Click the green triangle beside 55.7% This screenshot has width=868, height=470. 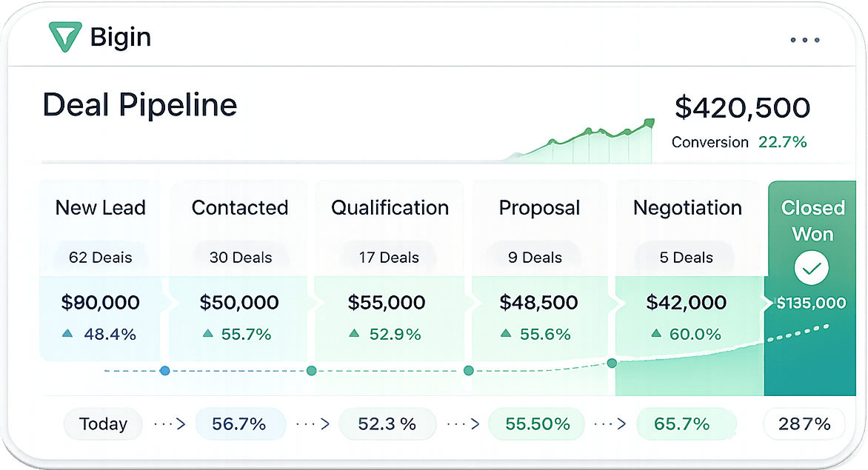click(x=207, y=333)
